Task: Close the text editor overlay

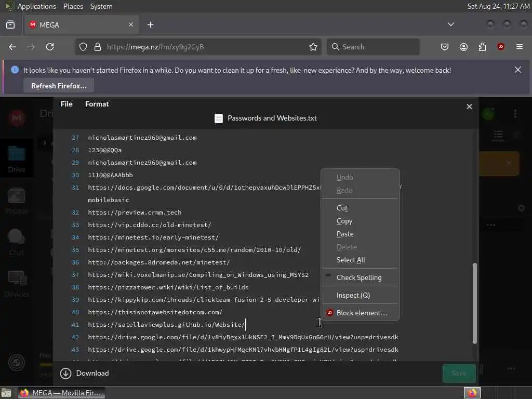Action: pyautogui.click(x=469, y=107)
